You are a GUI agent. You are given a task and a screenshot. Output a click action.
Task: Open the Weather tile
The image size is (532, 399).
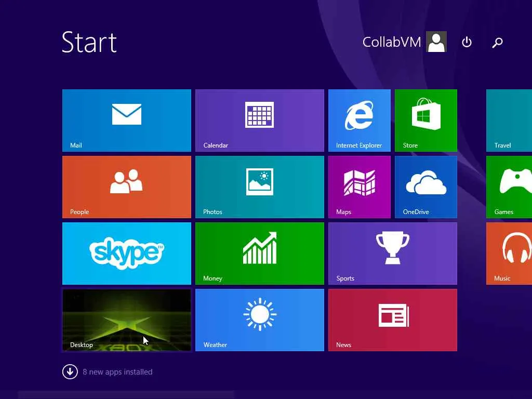260,320
